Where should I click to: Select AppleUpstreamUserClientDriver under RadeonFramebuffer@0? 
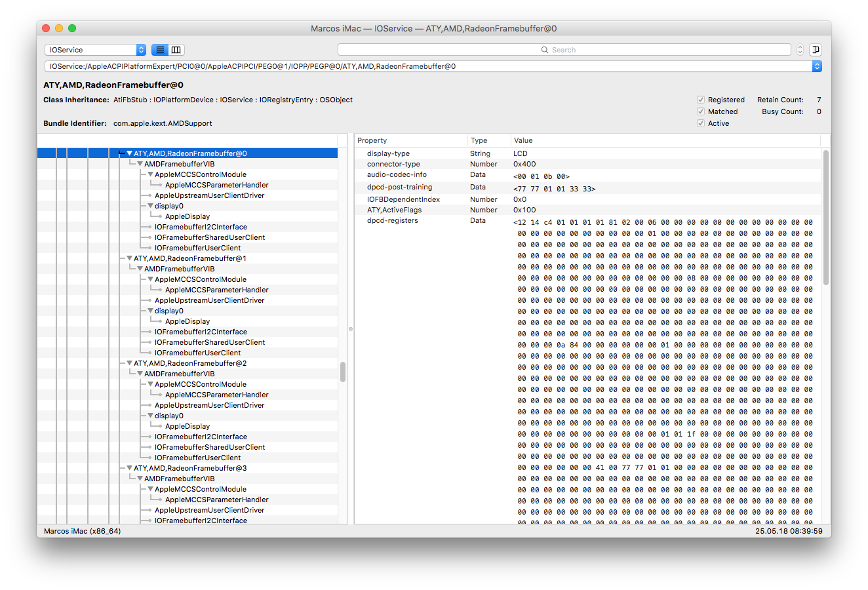pos(210,195)
